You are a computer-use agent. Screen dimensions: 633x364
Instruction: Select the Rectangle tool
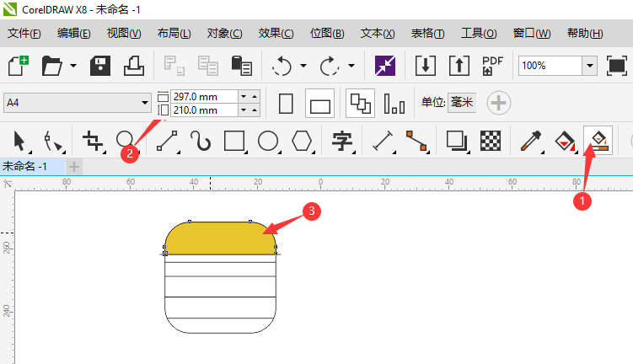(233, 140)
